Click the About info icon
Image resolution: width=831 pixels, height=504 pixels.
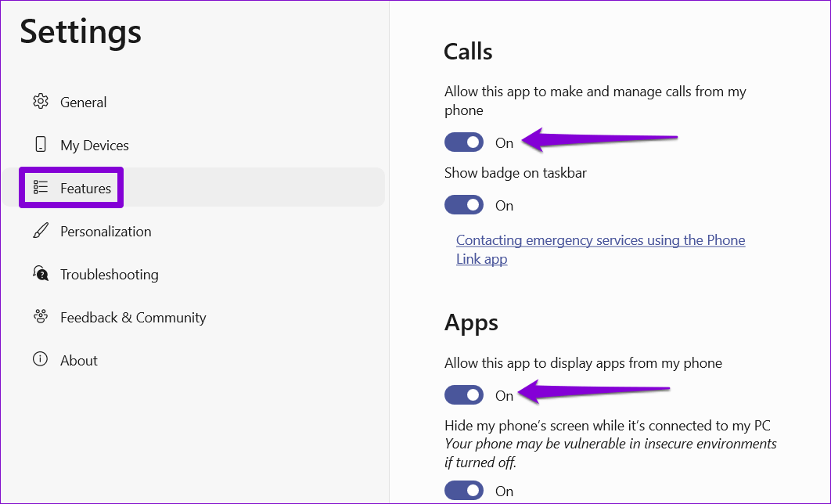point(40,359)
